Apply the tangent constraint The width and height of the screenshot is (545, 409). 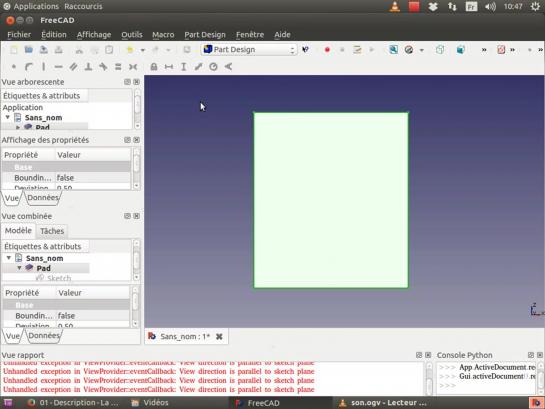[x=103, y=66]
